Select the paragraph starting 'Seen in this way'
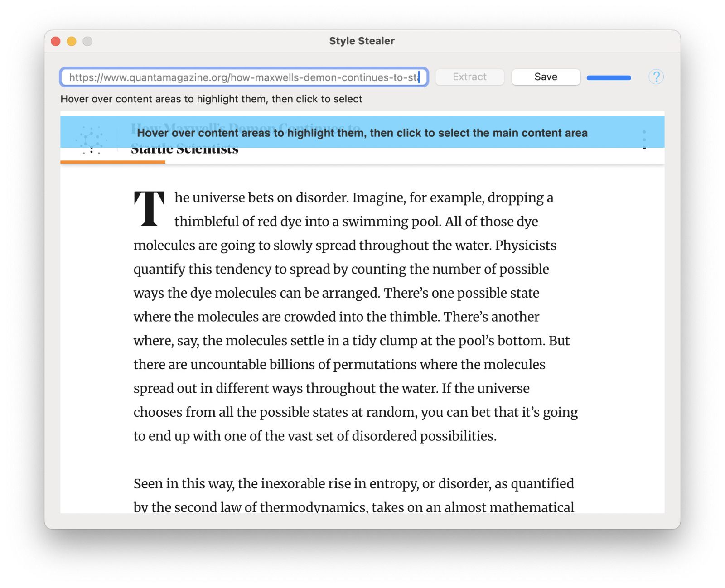 tap(353, 495)
